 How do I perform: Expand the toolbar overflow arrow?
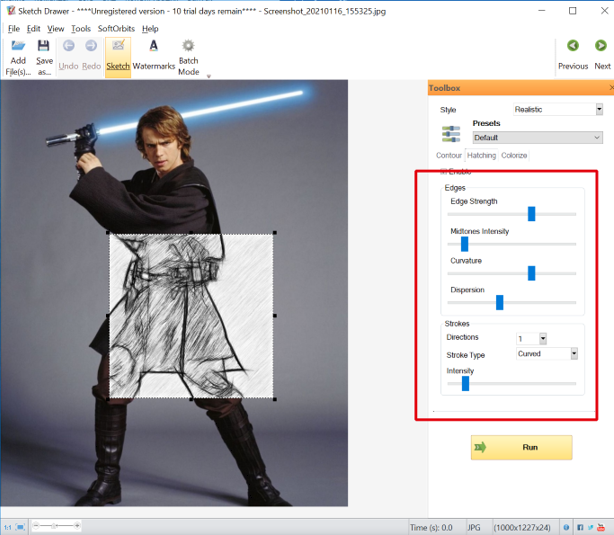click(209, 76)
